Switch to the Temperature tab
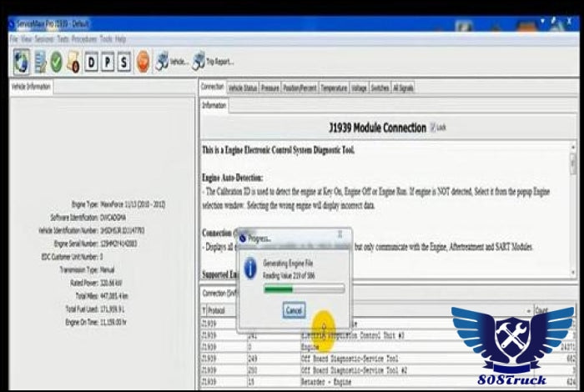584x392 pixels. coord(334,88)
